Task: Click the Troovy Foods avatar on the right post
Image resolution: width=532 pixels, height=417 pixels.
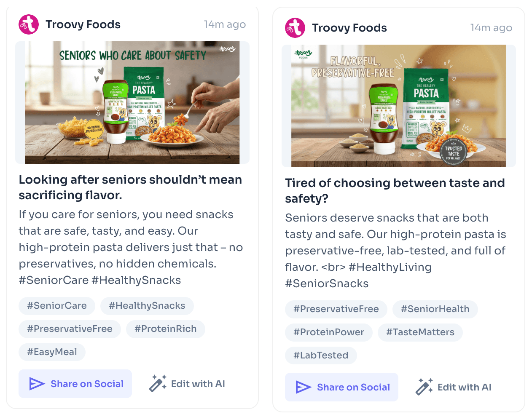Action: coord(295,28)
